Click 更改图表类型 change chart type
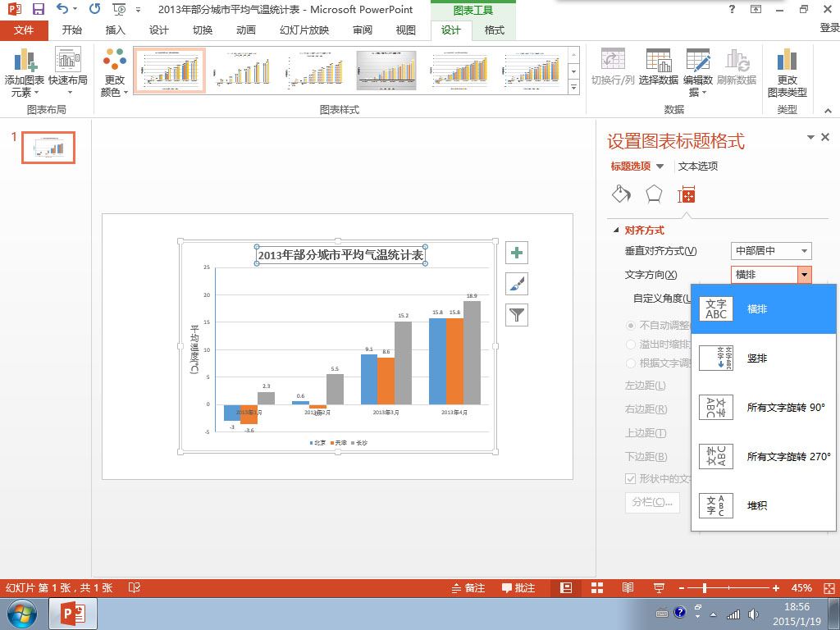Viewport: 840px width, 630px height. click(787, 73)
